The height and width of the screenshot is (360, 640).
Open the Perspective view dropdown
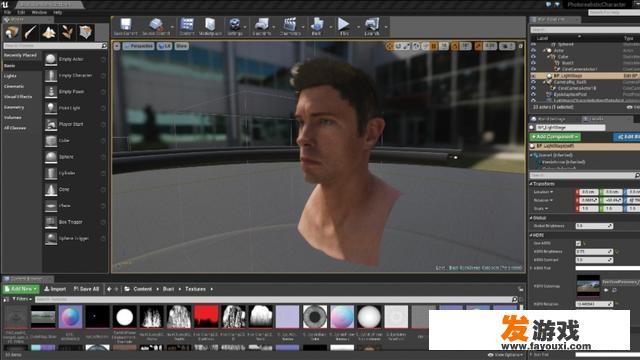point(138,46)
